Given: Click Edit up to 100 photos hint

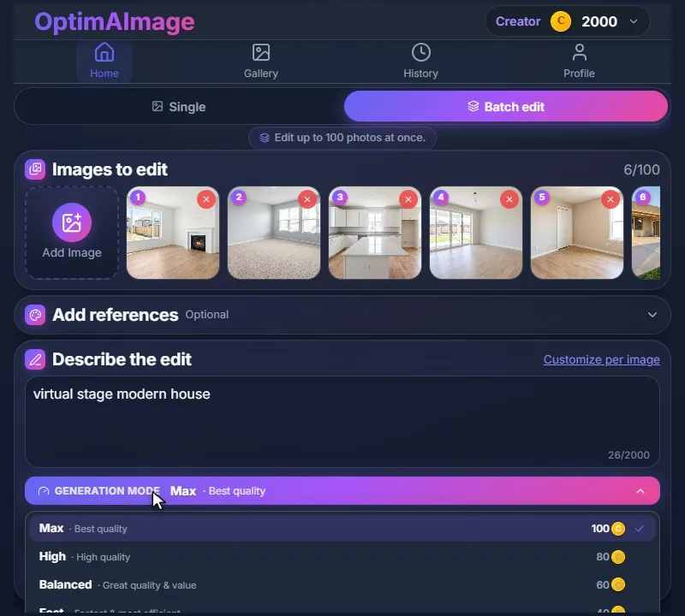Looking at the screenshot, I should [342, 138].
